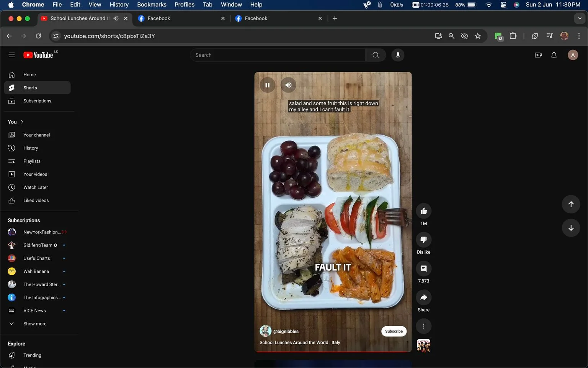Open Chrome three-dot menu
Screen dimensions: 588x368
[579, 36]
